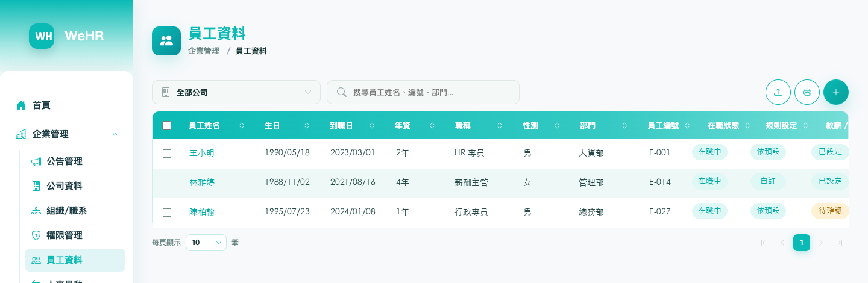This screenshot has width=868, height=283.
Task: Go to previous page arrow
Action: [782, 243]
